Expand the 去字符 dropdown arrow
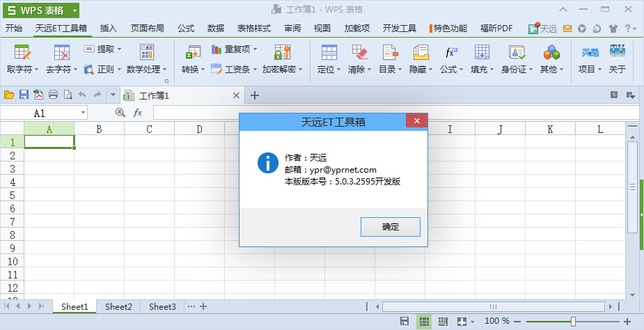 pyautogui.click(x=75, y=70)
